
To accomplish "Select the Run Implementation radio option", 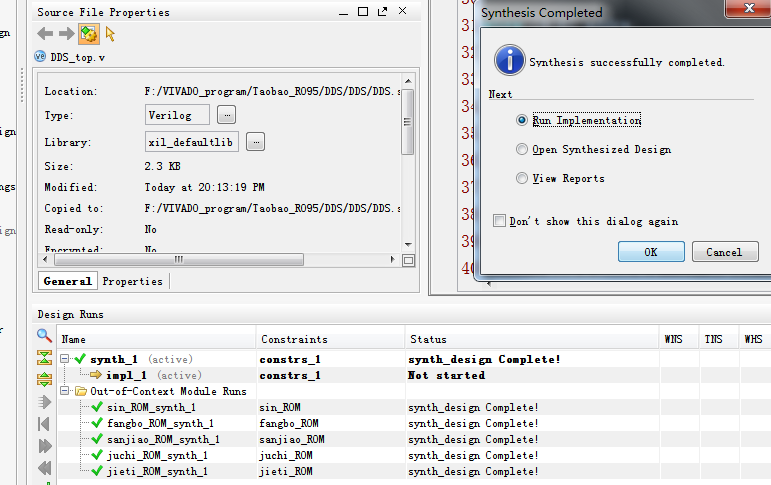I will pyautogui.click(x=521, y=120).
